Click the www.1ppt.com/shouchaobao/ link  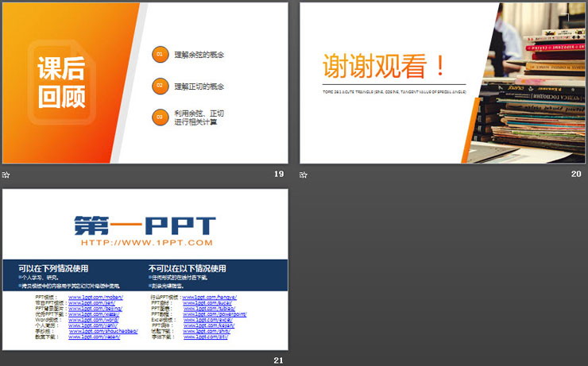103,331
